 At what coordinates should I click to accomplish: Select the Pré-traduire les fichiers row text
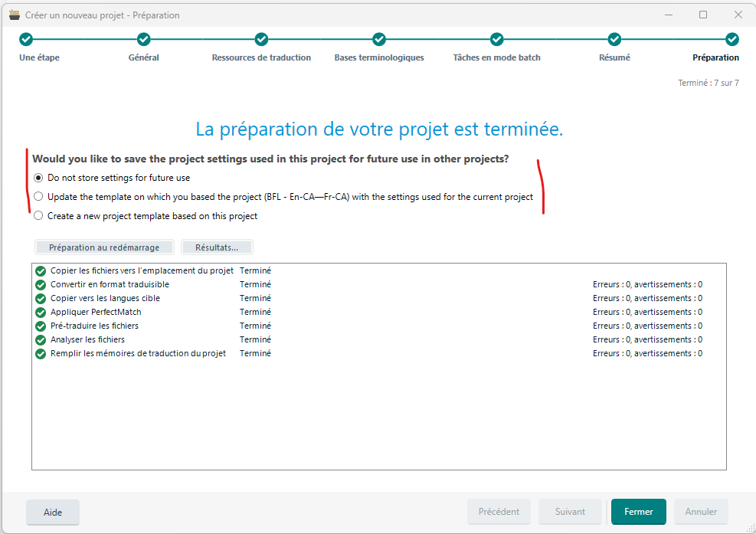point(94,326)
